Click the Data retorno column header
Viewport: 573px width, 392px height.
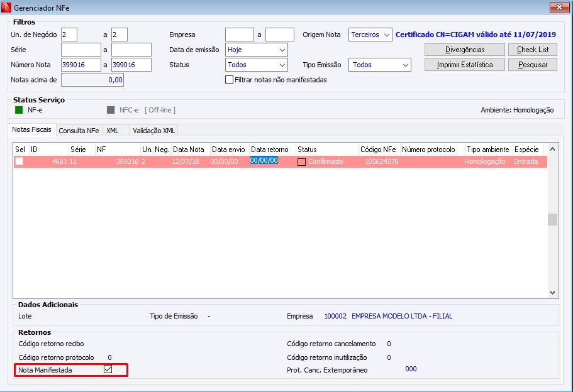(x=272, y=150)
